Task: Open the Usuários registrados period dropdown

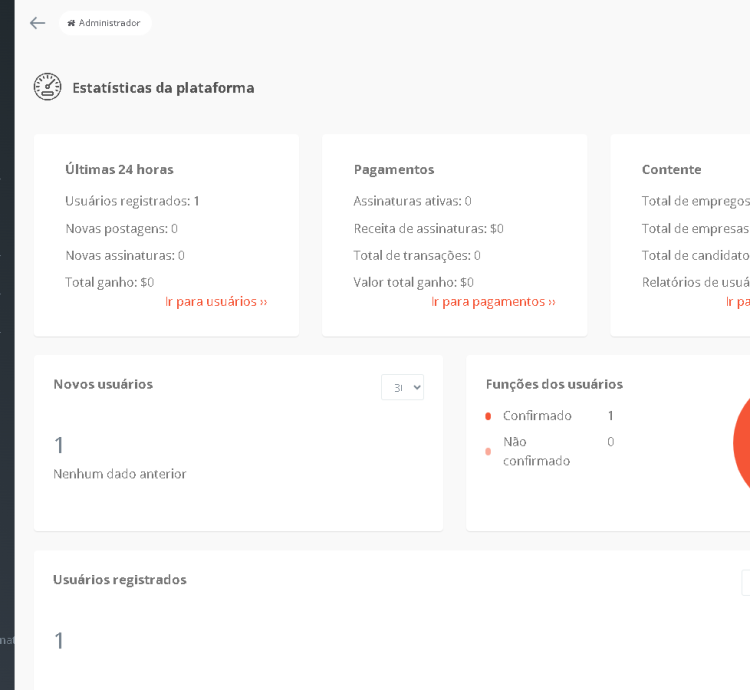Action: coord(745,582)
